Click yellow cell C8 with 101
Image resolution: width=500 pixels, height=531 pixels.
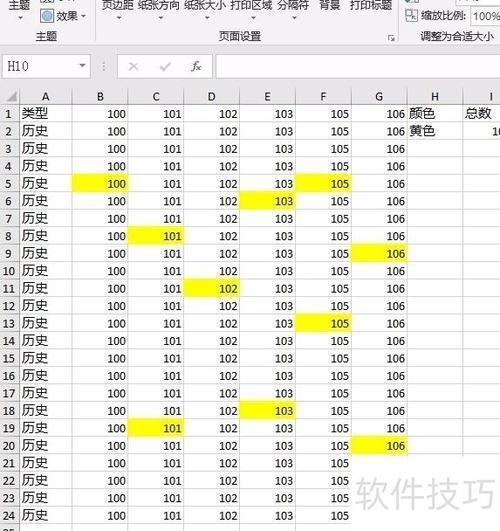tap(156, 236)
